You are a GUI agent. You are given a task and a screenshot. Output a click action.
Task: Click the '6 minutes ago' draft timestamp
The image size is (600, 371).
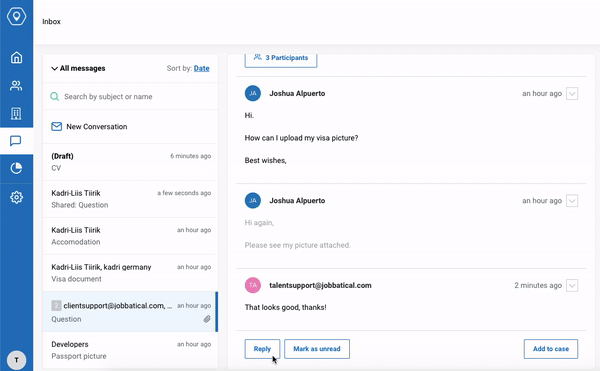pos(191,156)
